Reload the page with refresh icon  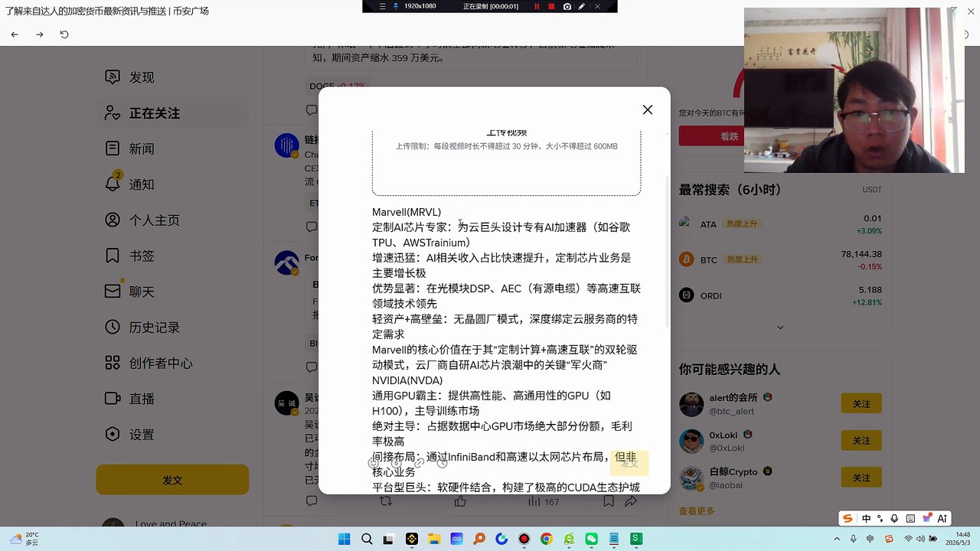[64, 34]
